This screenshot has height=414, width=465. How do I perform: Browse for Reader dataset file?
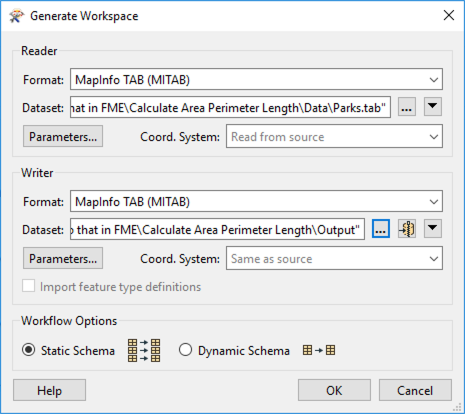coord(407,107)
